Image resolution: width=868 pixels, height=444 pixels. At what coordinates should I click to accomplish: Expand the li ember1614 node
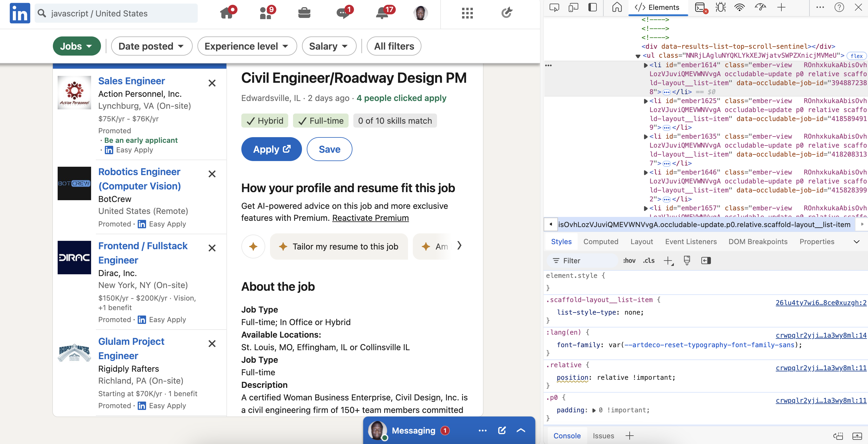pyautogui.click(x=645, y=65)
